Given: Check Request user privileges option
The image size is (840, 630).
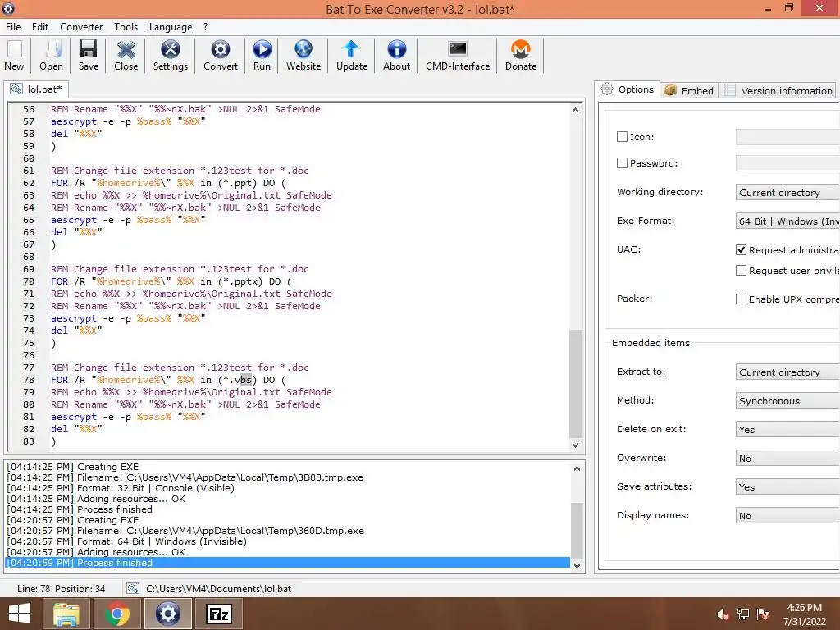Looking at the screenshot, I should (741, 271).
